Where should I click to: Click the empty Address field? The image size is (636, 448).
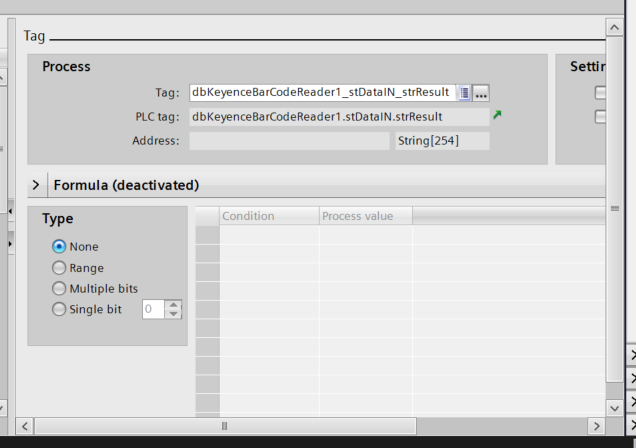coord(289,141)
